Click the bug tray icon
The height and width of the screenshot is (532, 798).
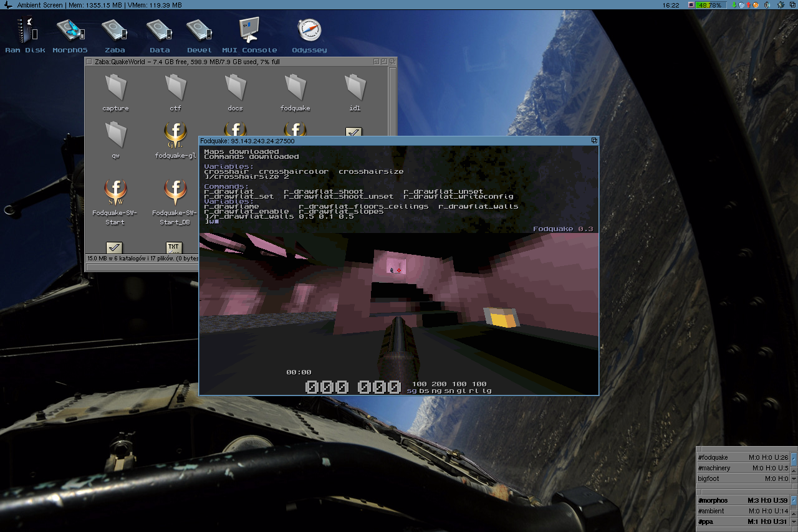[781, 5]
